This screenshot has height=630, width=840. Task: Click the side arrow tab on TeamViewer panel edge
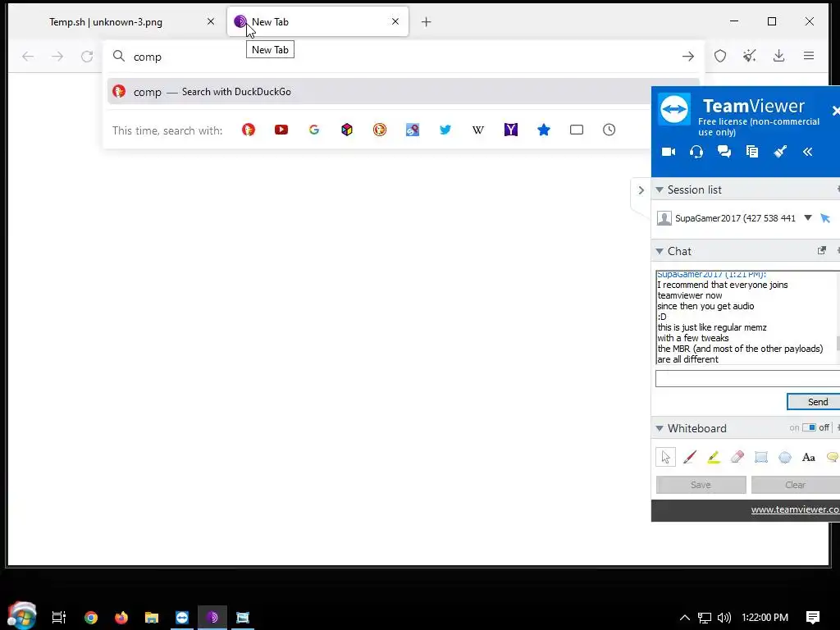[x=641, y=190]
